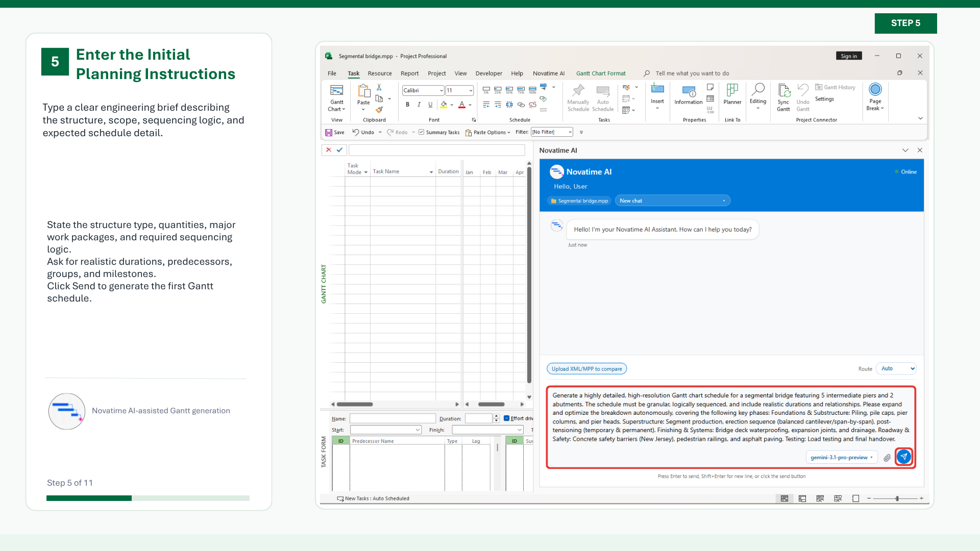Adjust the zoom slider in status bar

897,498
